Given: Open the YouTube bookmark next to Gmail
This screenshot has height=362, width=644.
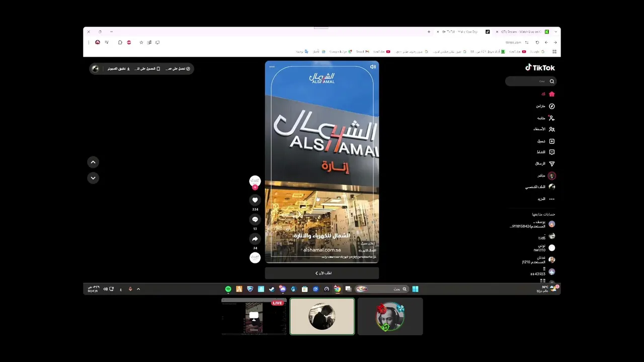Looking at the screenshot, I should (381, 51).
